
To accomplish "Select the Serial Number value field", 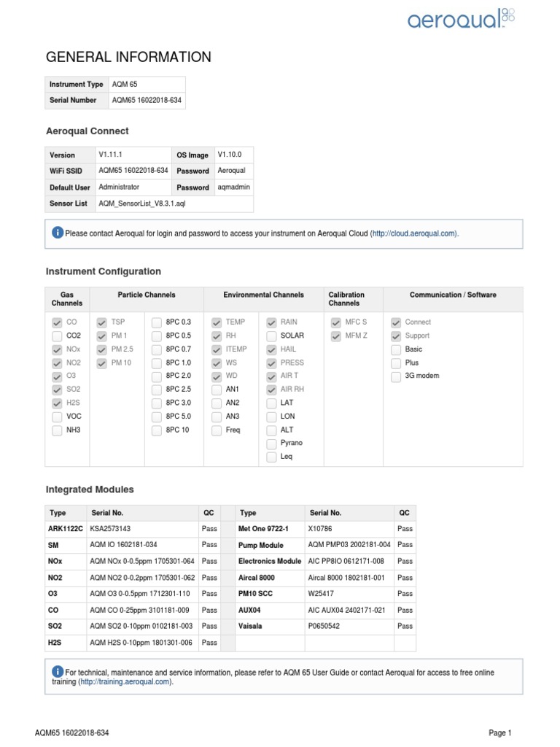I will point(147,100).
